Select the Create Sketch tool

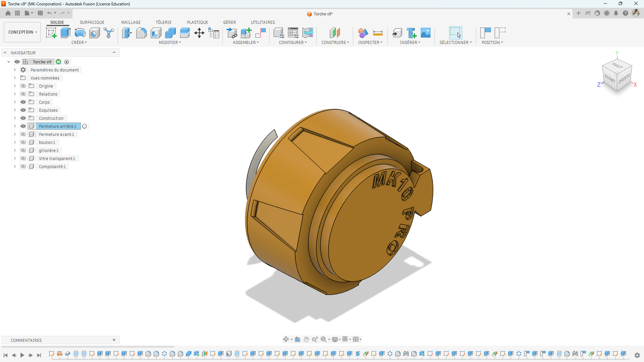(x=51, y=33)
